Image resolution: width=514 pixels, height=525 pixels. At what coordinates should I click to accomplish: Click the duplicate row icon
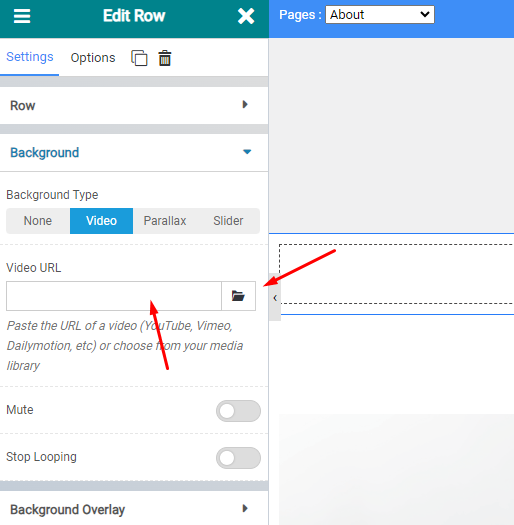[139, 58]
